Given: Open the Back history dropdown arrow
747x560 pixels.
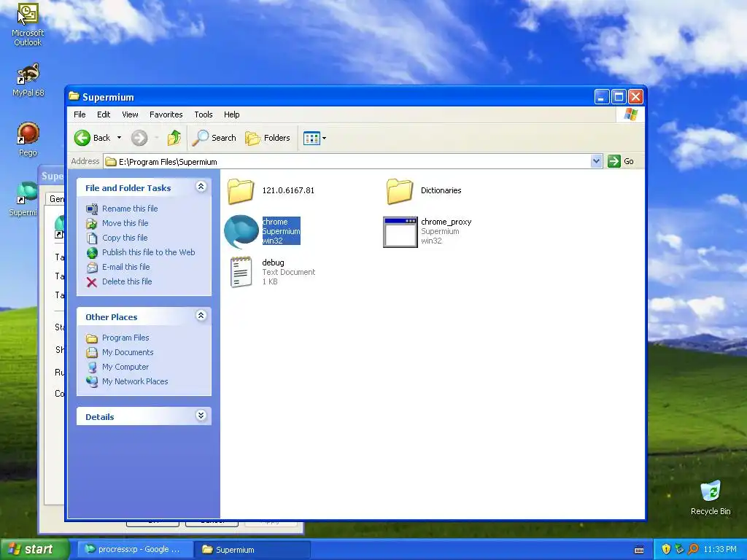Looking at the screenshot, I should tap(119, 138).
